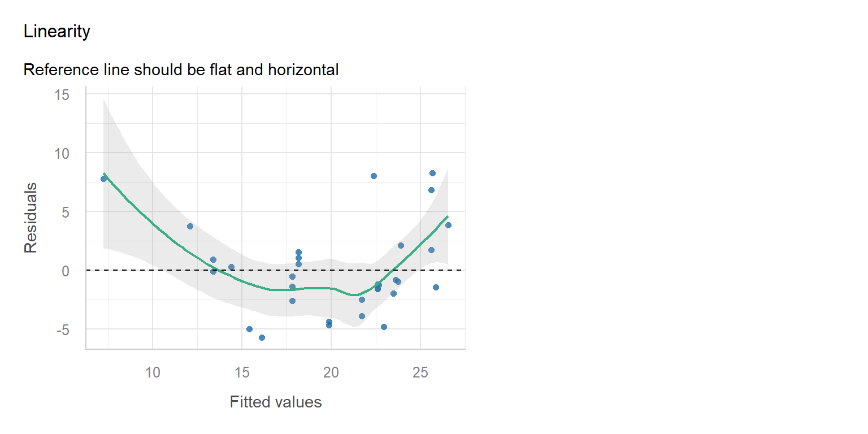Select the rightmost blue data point
The height and width of the screenshot is (434, 868).
448,225
